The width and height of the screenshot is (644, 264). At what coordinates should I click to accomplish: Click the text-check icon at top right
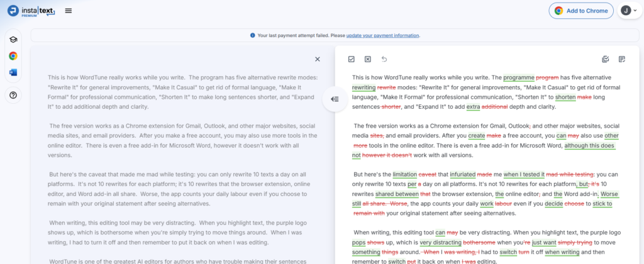pyautogui.click(x=622, y=59)
